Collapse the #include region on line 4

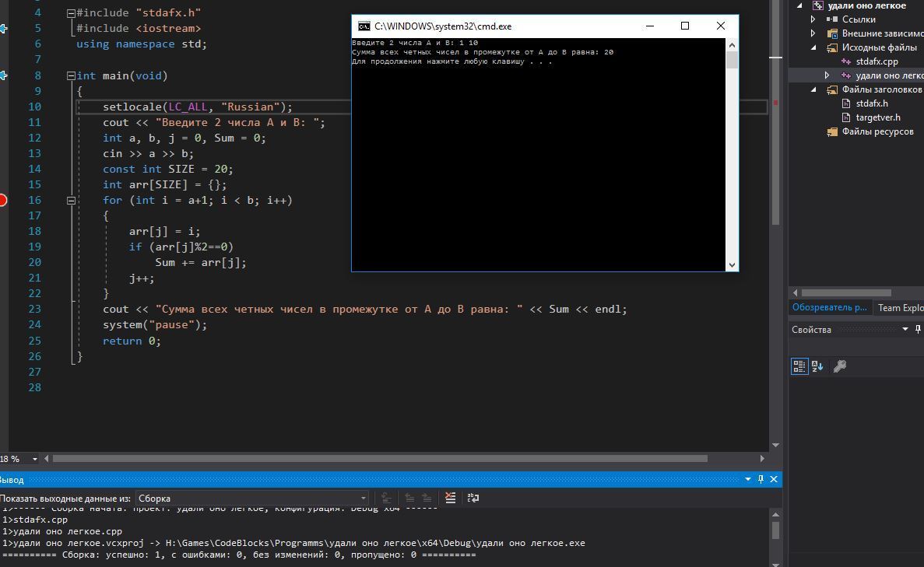[71, 13]
